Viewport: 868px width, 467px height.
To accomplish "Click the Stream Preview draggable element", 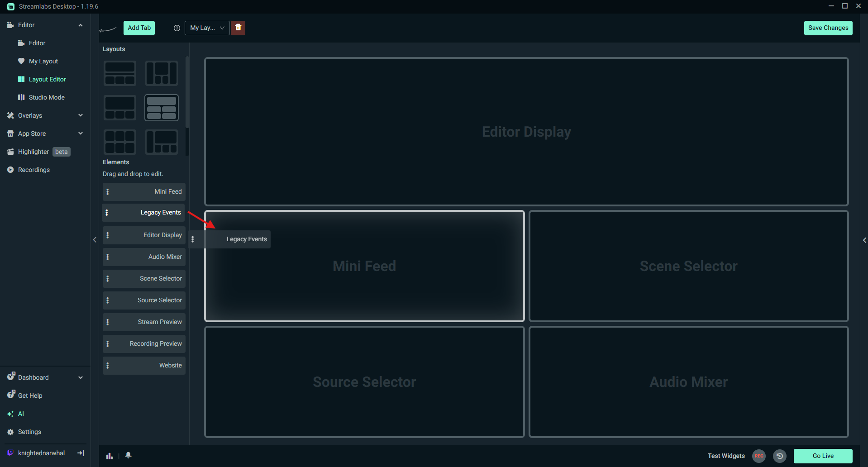I will pos(143,322).
